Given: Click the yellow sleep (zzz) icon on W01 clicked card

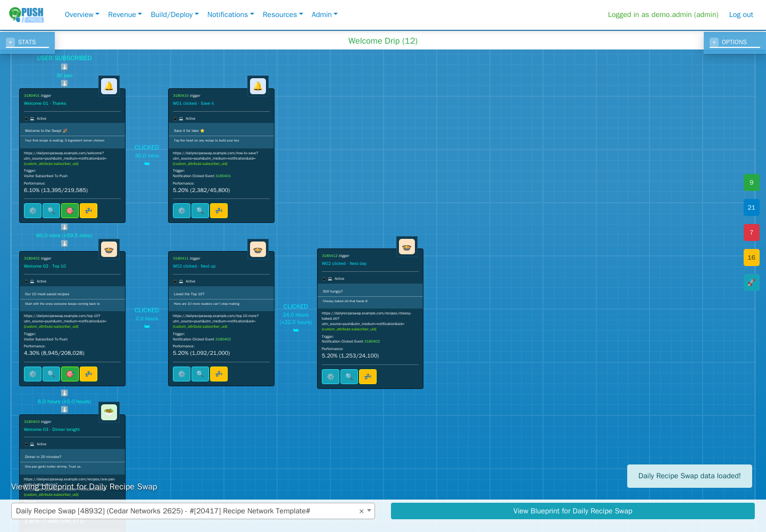Looking at the screenshot, I should [x=219, y=211].
